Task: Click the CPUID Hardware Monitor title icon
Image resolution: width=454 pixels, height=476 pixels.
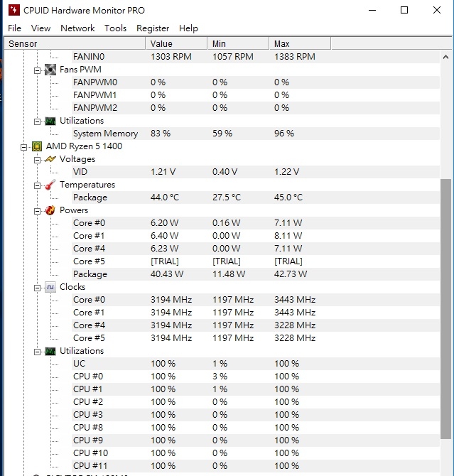Action: 14,11
